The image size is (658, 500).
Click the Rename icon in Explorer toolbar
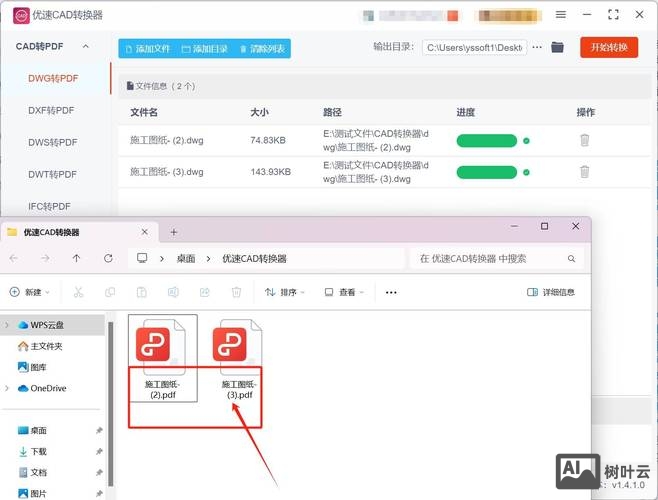click(173, 292)
